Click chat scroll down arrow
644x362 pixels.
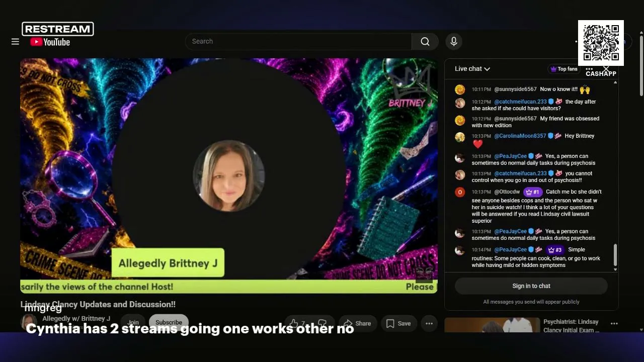coord(615,270)
